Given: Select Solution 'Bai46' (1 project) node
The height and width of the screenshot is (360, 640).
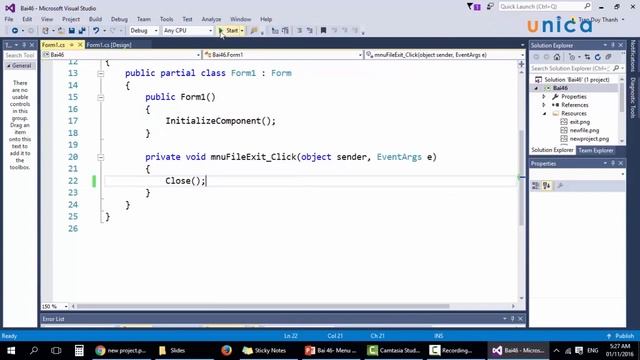Looking at the screenshot, I should tap(577, 80).
